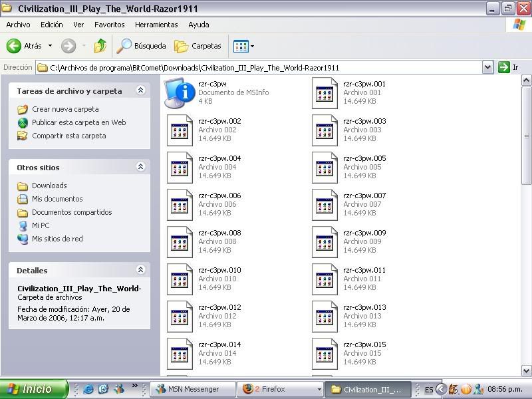Screen dimensions: 532x399
Task: Go back with the Atrás button
Action: (x=24, y=46)
